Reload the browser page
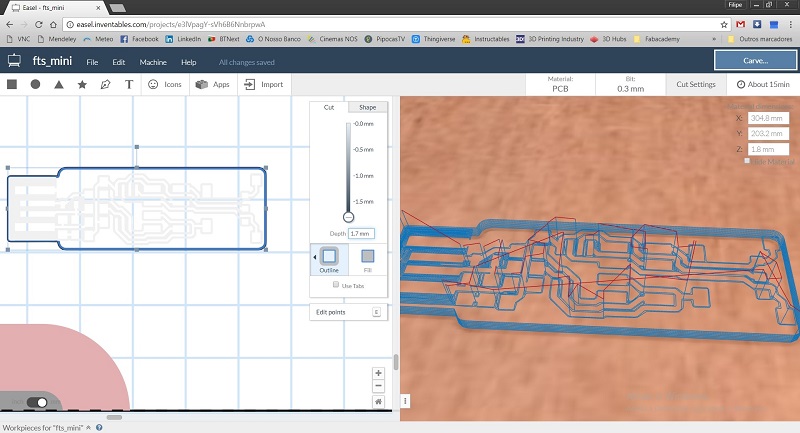Screen dimensions: 800x433 pyautogui.click(x=38, y=24)
